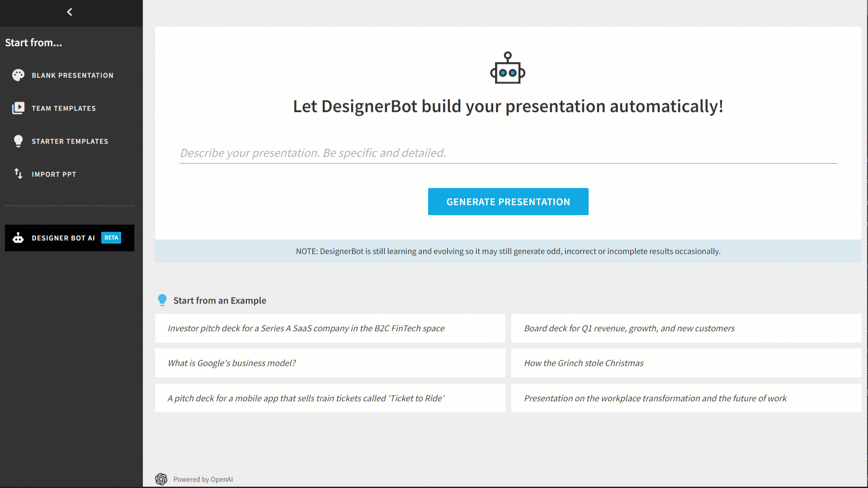The height and width of the screenshot is (488, 868).
Task: Open Blank Presentation option
Action: point(70,75)
